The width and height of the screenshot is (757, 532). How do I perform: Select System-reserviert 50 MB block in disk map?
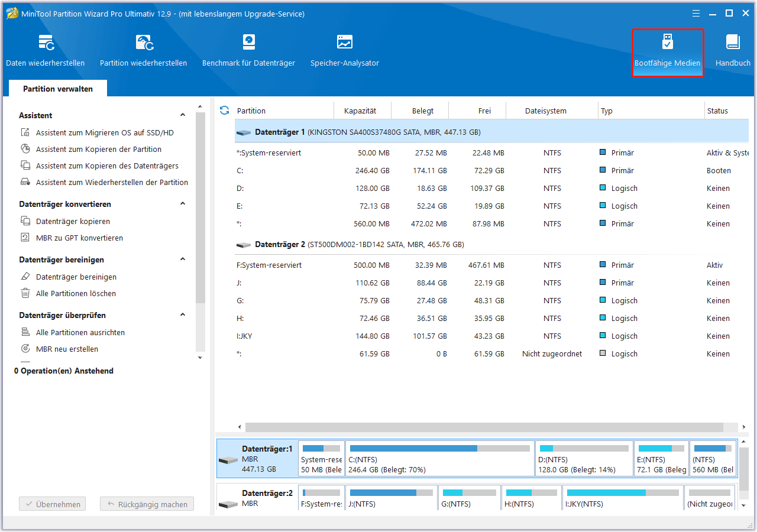pos(321,458)
